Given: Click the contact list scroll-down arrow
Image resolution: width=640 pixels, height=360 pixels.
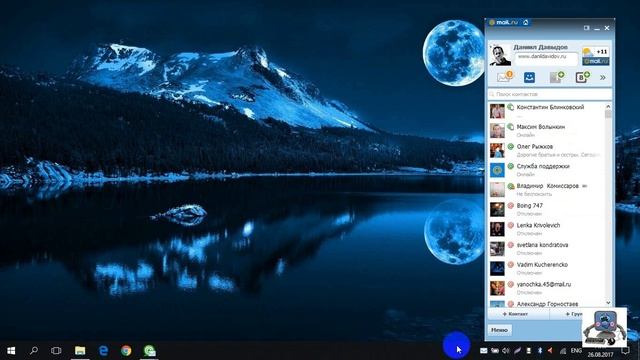Looking at the screenshot, I should tap(608, 303).
